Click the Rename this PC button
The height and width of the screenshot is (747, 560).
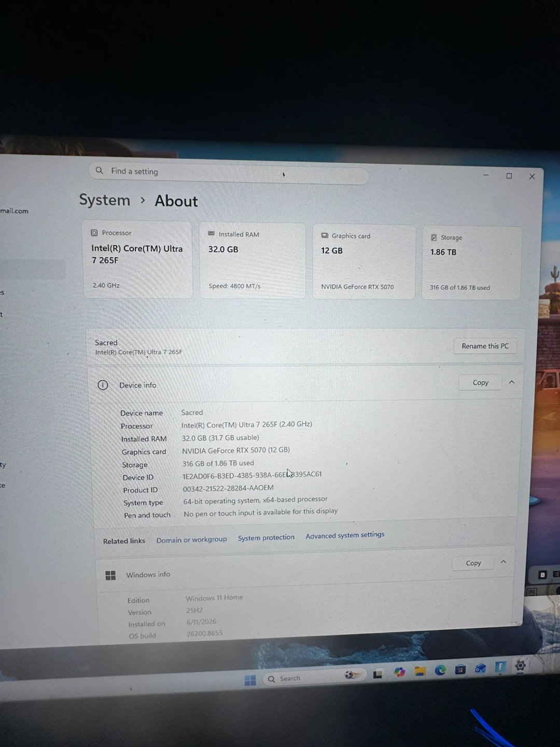click(x=485, y=346)
